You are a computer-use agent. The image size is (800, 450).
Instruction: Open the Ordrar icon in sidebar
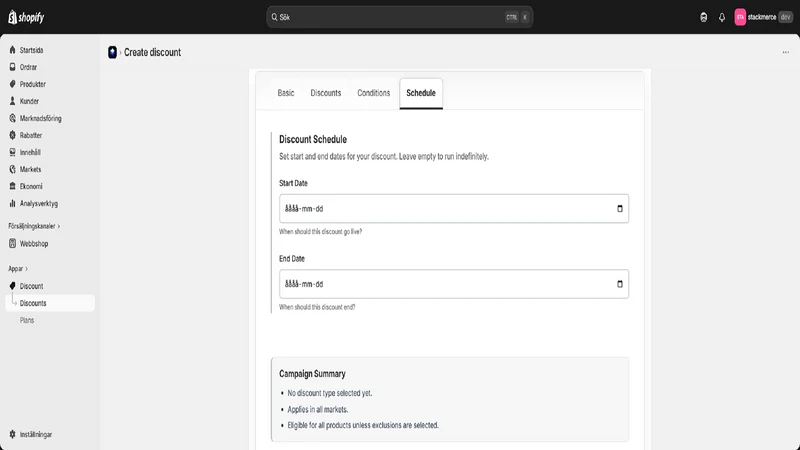point(12,67)
